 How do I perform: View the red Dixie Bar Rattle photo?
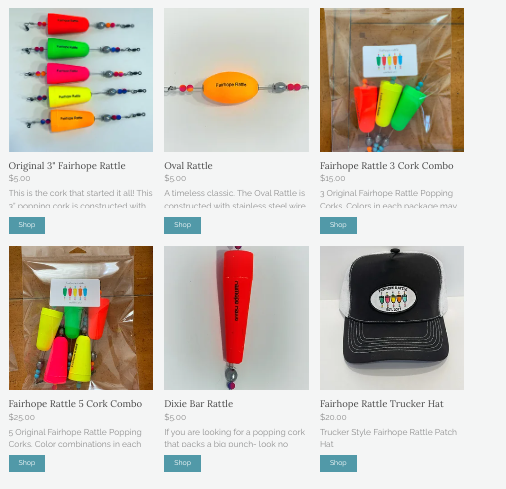[x=236, y=318]
